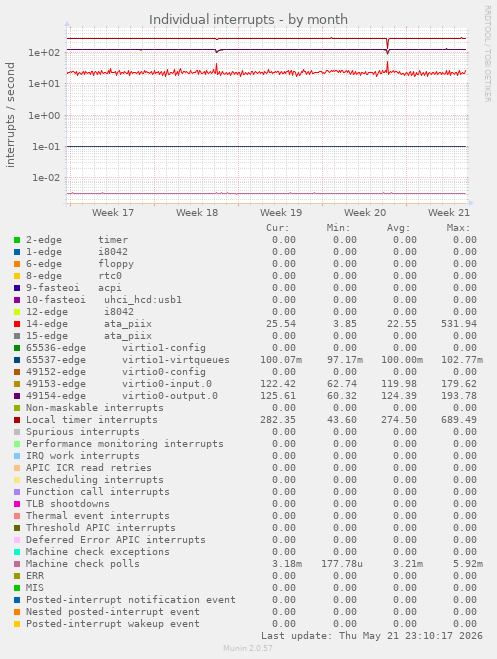Click the dark red Local timer interrupts swatch
Viewport: 497px width, 659px height.
[17, 420]
